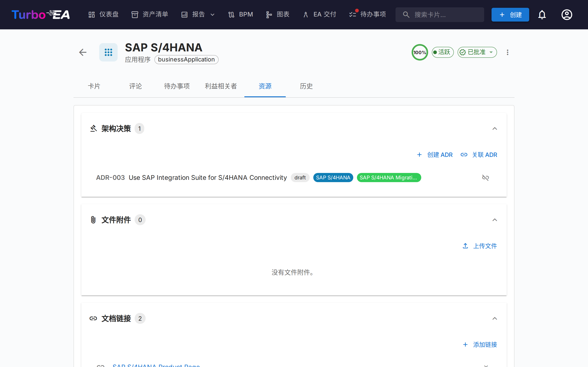Collapse the 文档链接 section
The image size is (588, 367).
click(495, 318)
